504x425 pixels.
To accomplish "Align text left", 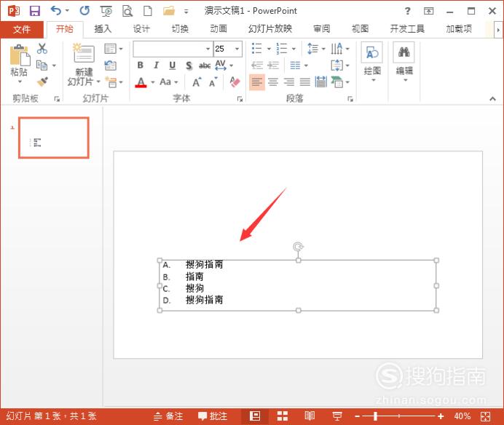I will pyautogui.click(x=257, y=82).
